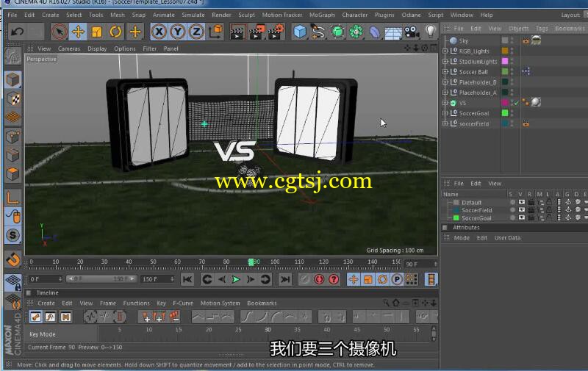
Task: Toggle X axis lock
Action: (159, 32)
